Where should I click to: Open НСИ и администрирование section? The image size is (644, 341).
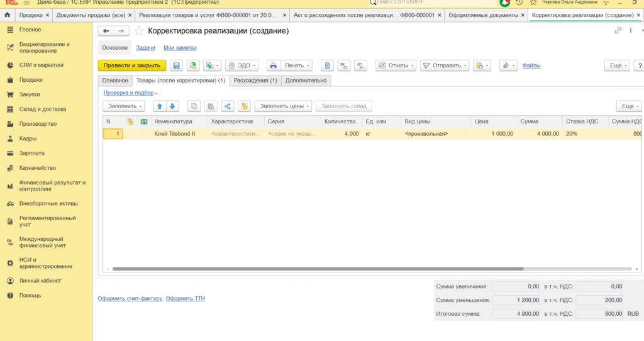(x=45, y=263)
